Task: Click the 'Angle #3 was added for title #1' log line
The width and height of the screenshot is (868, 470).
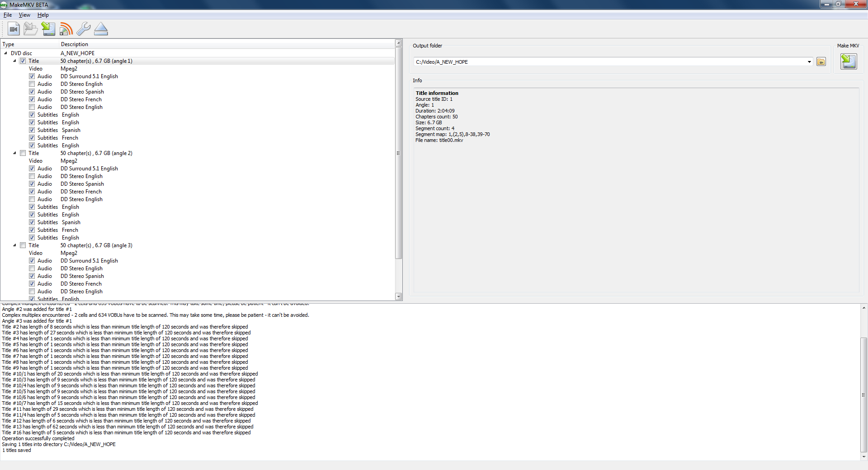Action: 37,321
